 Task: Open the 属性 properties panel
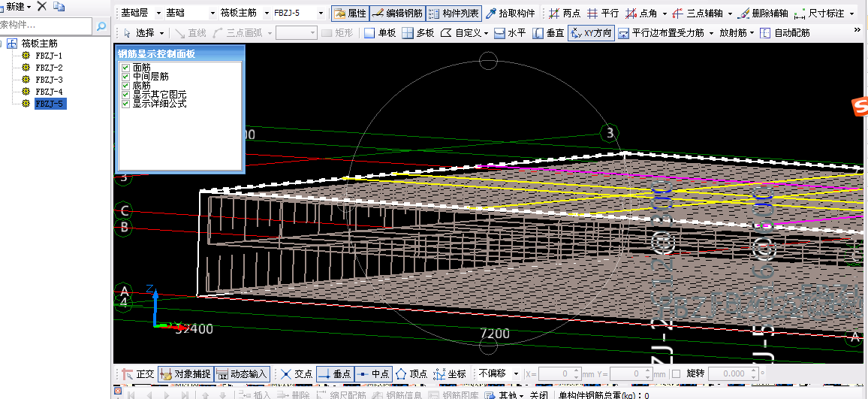pos(349,14)
